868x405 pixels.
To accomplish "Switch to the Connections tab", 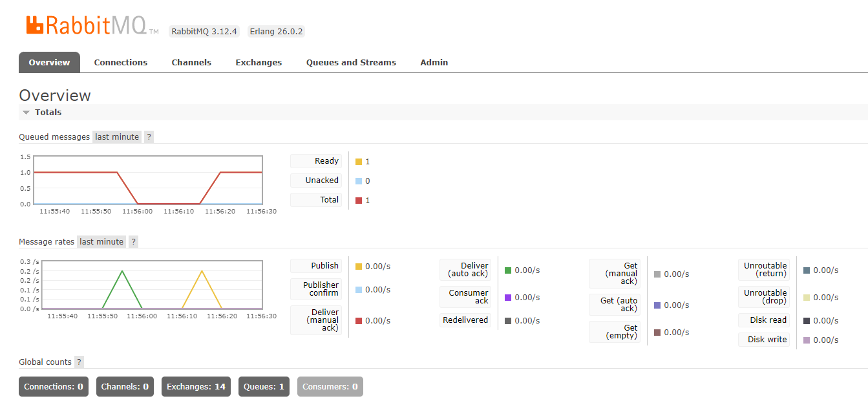I will (121, 62).
